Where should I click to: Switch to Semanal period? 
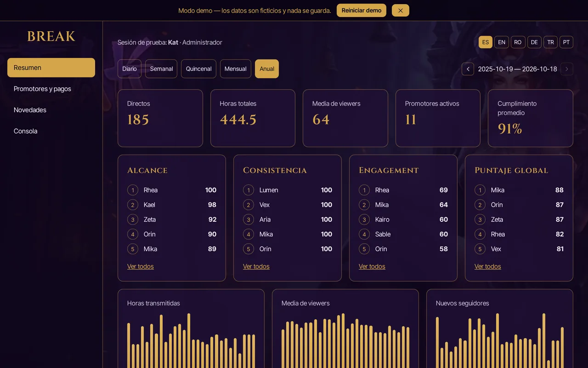click(x=161, y=69)
